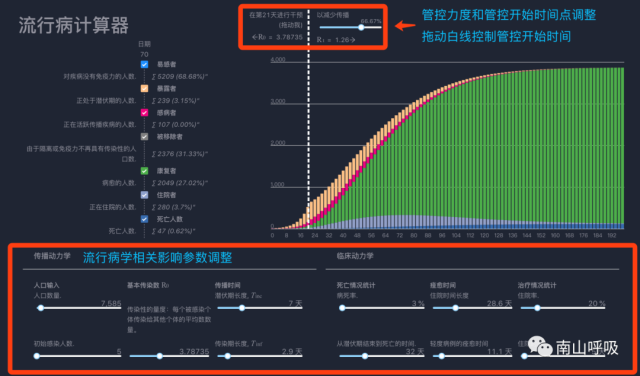Click the ∑ 2049 (27.02%) recovered count
The width and height of the screenshot is (640, 376).
pos(180,183)
